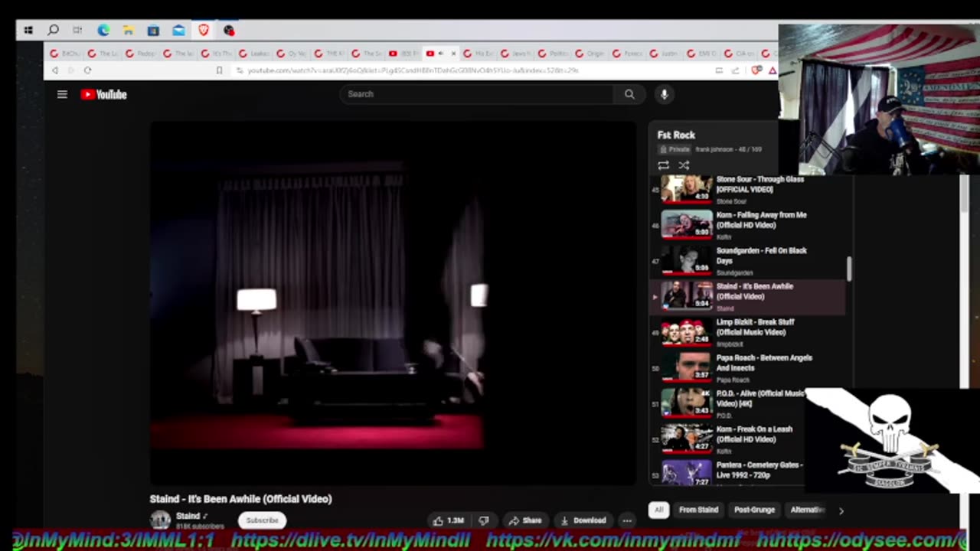The image size is (980, 551).
Task: Select the 'Post-Grunge' chip
Action: [754, 510]
